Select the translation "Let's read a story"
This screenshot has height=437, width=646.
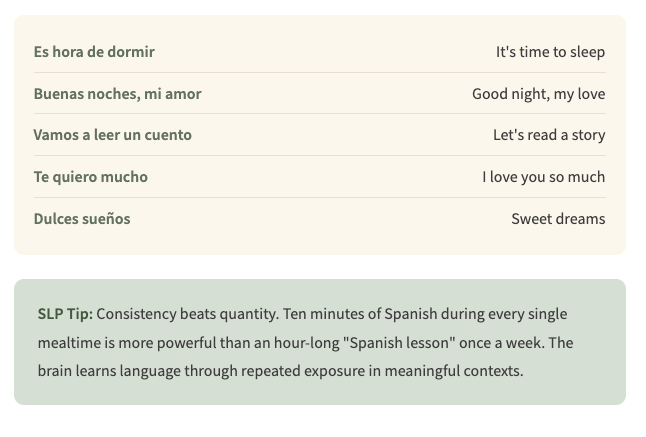tap(549, 135)
